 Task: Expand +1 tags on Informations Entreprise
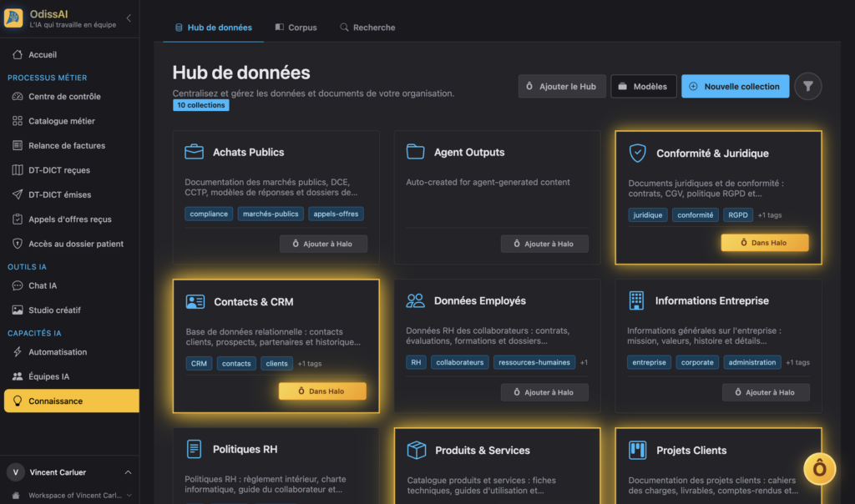pos(797,362)
